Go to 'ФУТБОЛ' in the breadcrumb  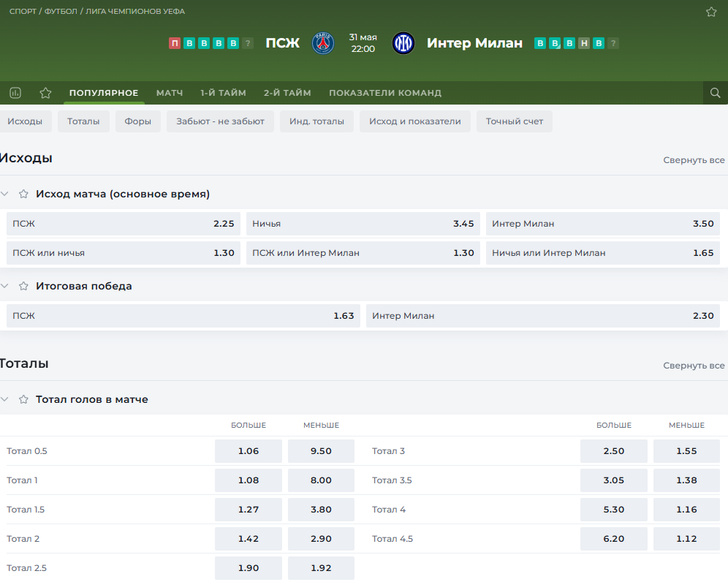pos(61,11)
